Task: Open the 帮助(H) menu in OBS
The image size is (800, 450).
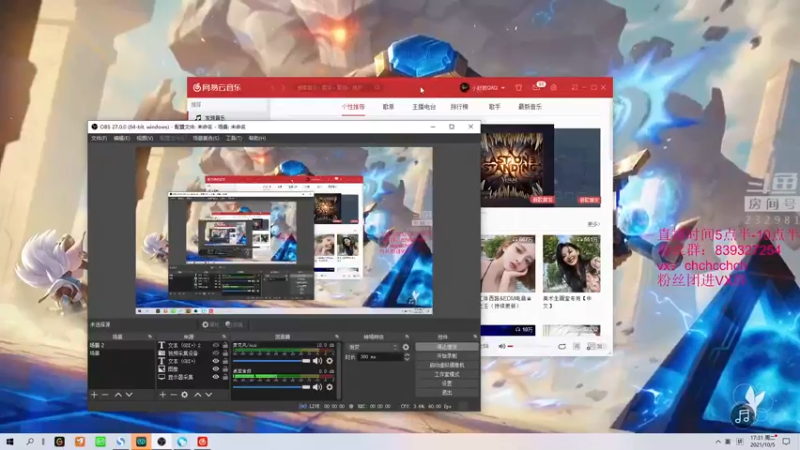Action: (257, 138)
